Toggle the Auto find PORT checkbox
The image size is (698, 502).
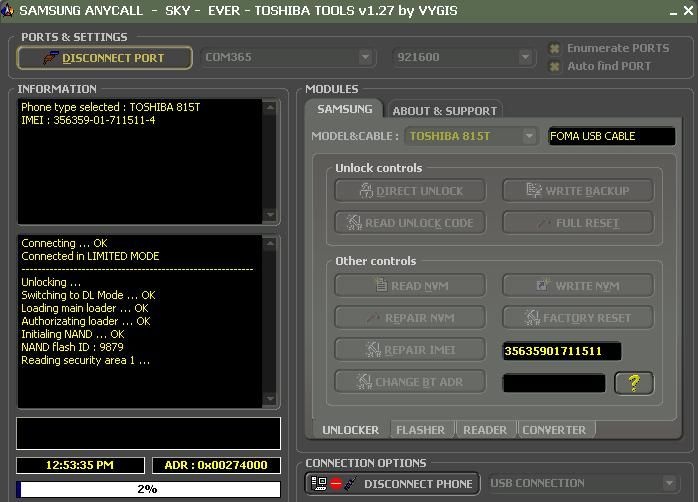coord(555,66)
